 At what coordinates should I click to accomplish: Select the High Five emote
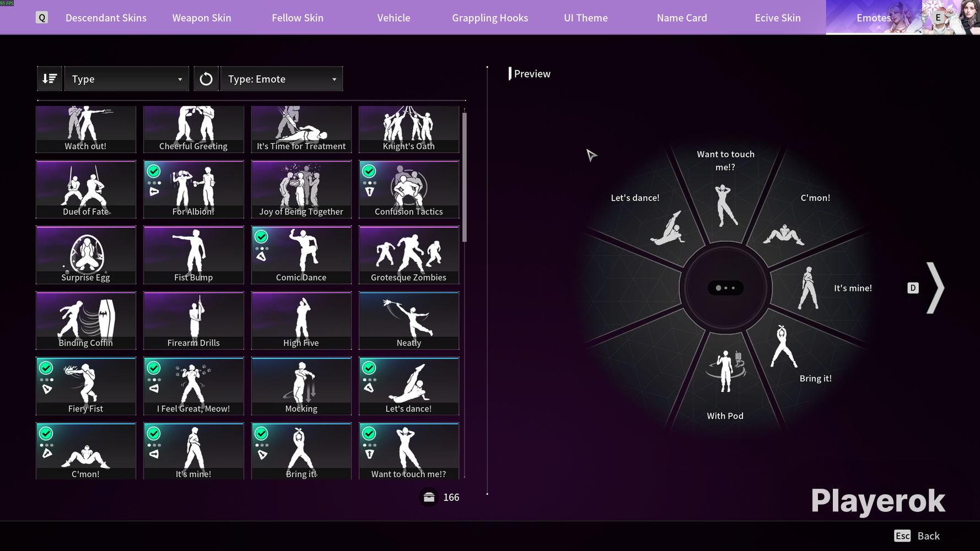pyautogui.click(x=301, y=321)
